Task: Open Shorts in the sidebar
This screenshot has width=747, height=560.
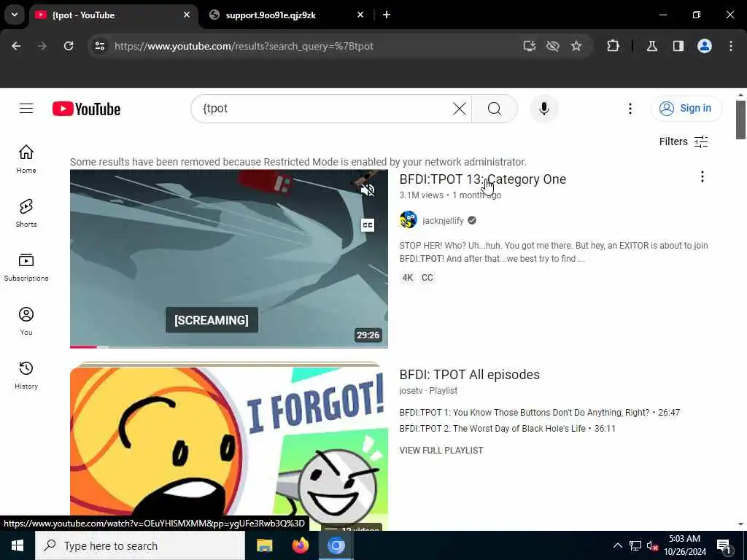Action: pos(26,213)
